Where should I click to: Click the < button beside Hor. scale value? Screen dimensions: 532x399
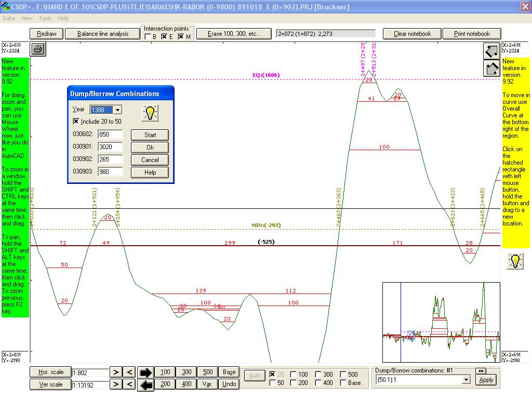tap(129, 372)
